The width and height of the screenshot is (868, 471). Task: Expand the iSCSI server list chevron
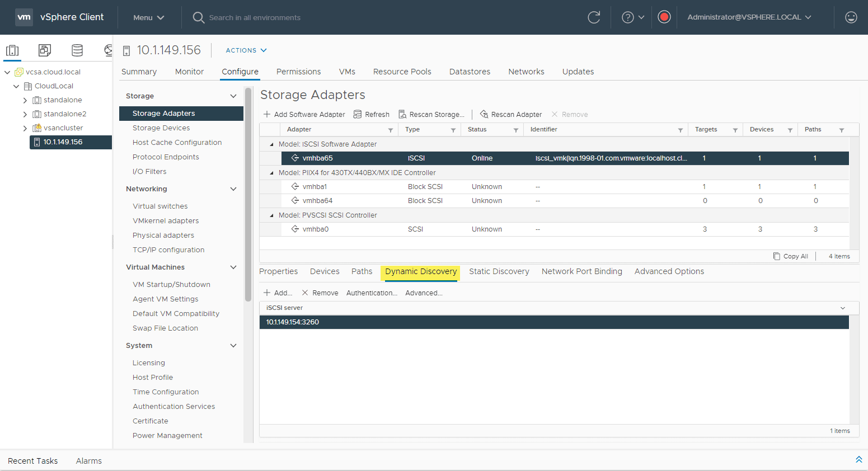point(842,307)
